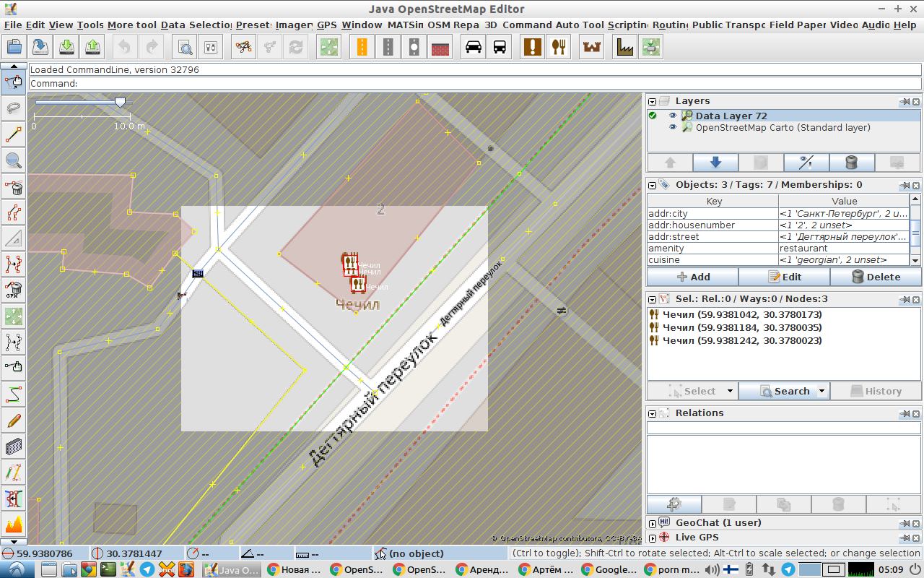The image size is (924, 578).
Task: Select the GPX trash tool in sidebar
Action: click(13, 290)
